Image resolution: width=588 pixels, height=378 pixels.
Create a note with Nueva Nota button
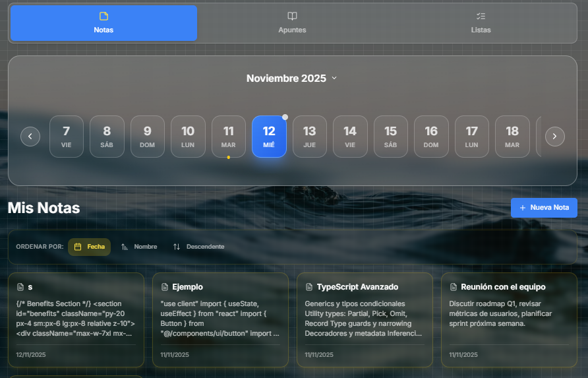pyautogui.click(x=544, y=208)
